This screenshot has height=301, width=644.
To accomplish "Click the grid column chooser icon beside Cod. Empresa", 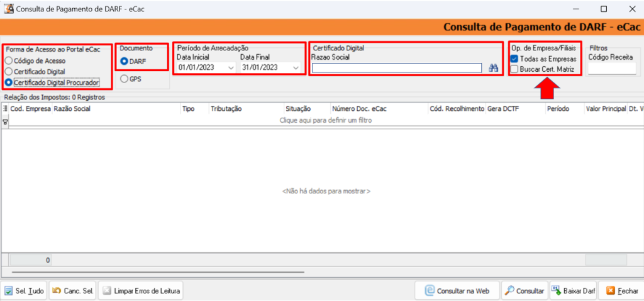I will (5, 109).
